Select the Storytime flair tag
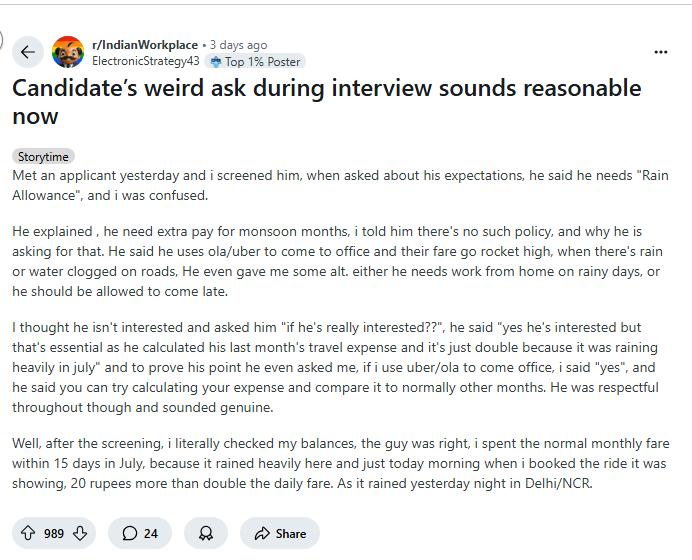The width and height of the screenshot is (692, 560). point(43,157)
